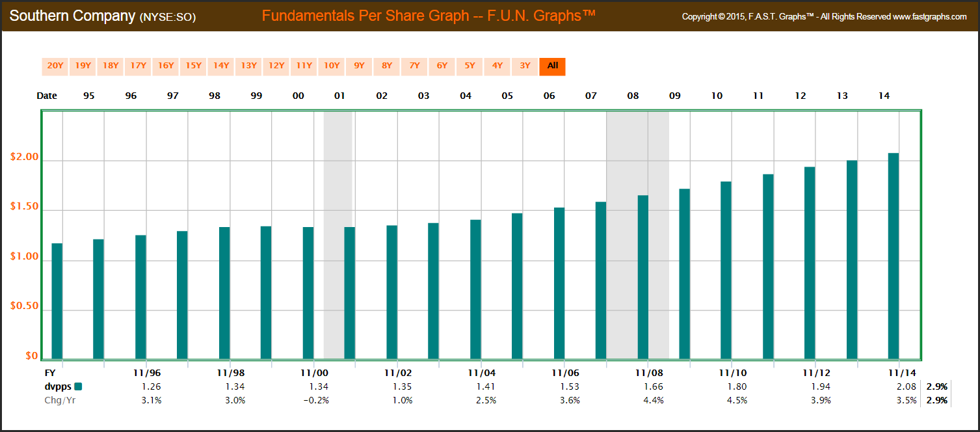Click the 1995 dividend bar
The image size is (980, 432).
coord(57,301)
